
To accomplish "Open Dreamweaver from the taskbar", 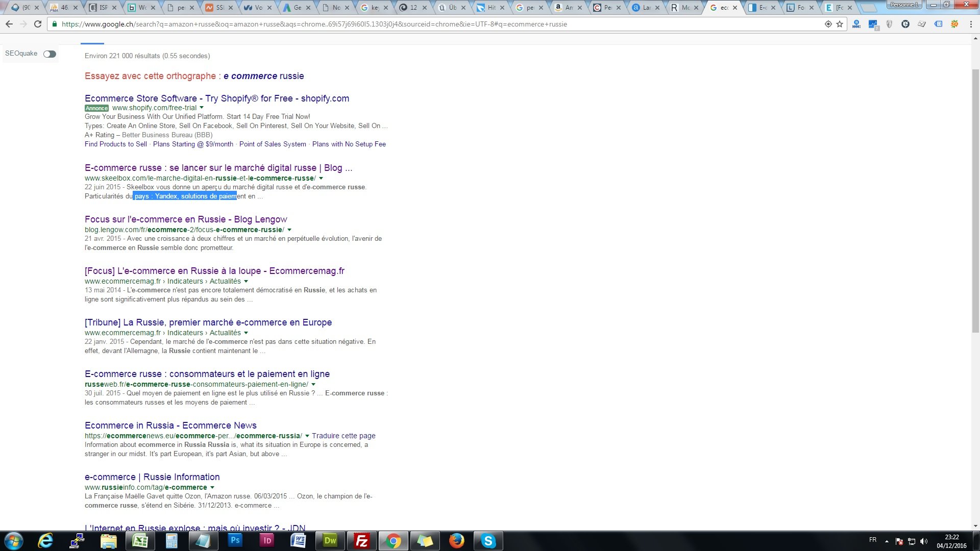I will pos(330,541).
